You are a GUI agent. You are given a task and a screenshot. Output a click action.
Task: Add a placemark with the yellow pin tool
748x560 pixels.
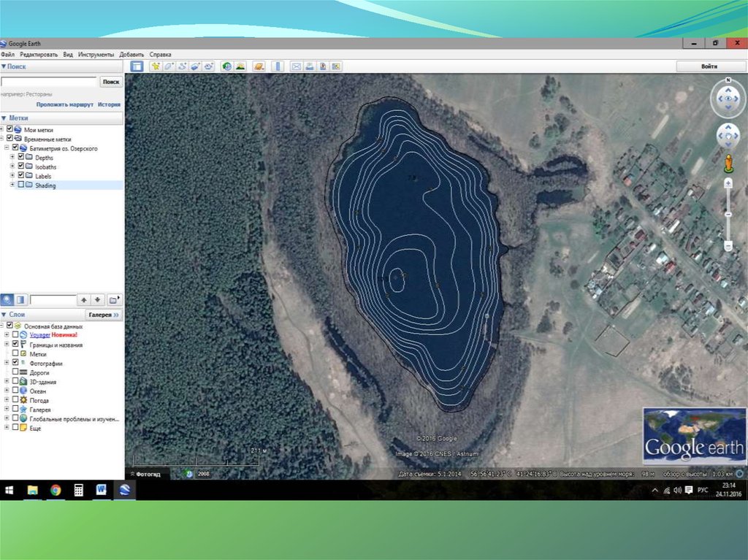155,66
